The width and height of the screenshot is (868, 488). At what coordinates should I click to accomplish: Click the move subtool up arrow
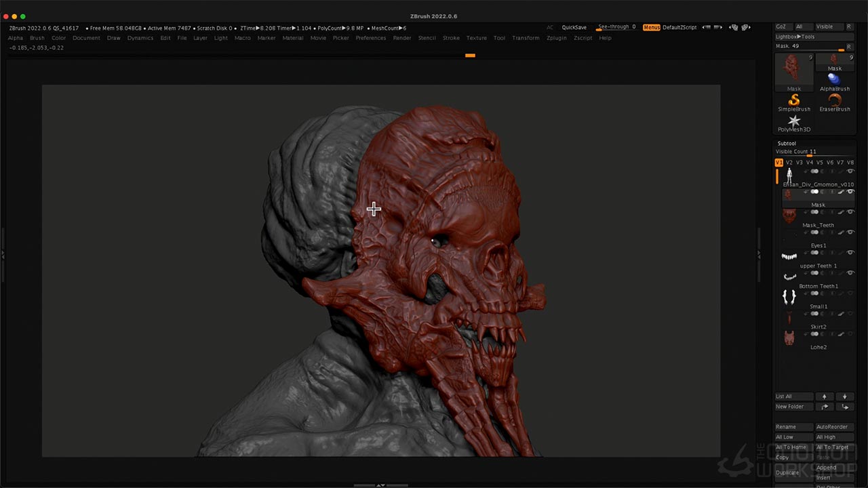pyautogui.click(x=825, y=396)
